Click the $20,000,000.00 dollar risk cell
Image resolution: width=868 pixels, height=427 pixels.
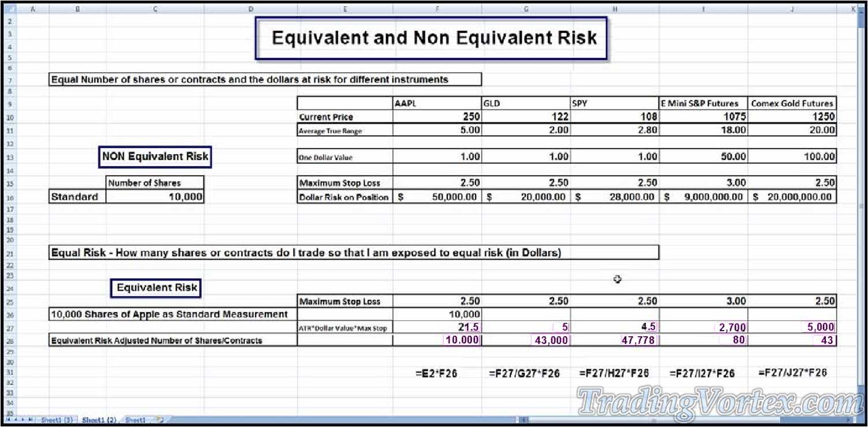click(x=792, y=197)
